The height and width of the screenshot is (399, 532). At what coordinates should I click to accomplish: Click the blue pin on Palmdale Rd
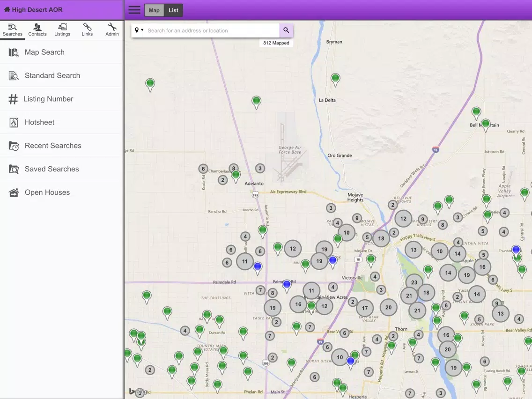click(x=287, y=286)
